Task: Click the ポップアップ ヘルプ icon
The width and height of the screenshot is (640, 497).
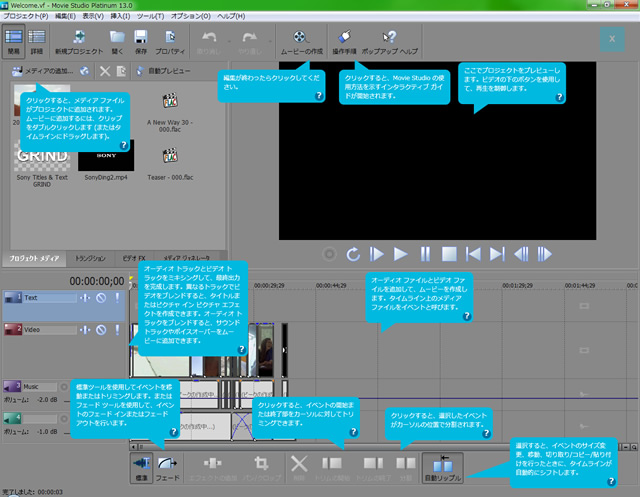Action: tap(389, 37)
